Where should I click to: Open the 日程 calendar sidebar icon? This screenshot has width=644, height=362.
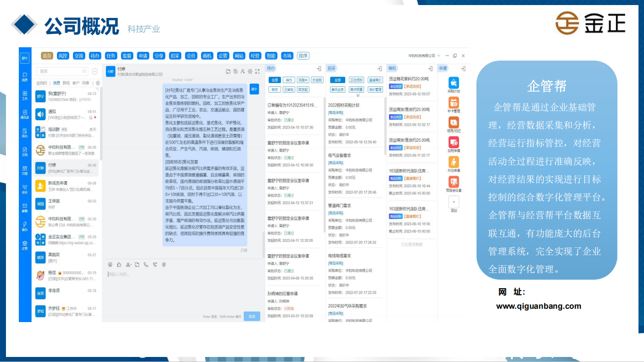tap(25, 170)
